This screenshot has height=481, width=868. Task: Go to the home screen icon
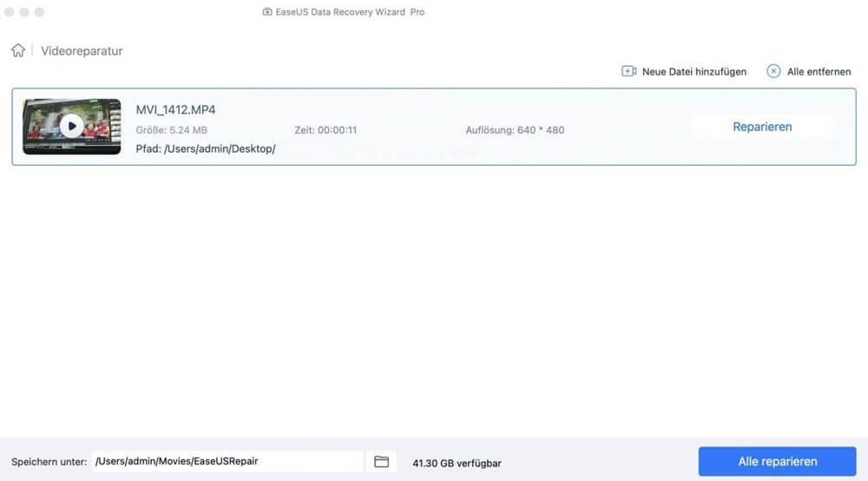click(x=18, y=50)
